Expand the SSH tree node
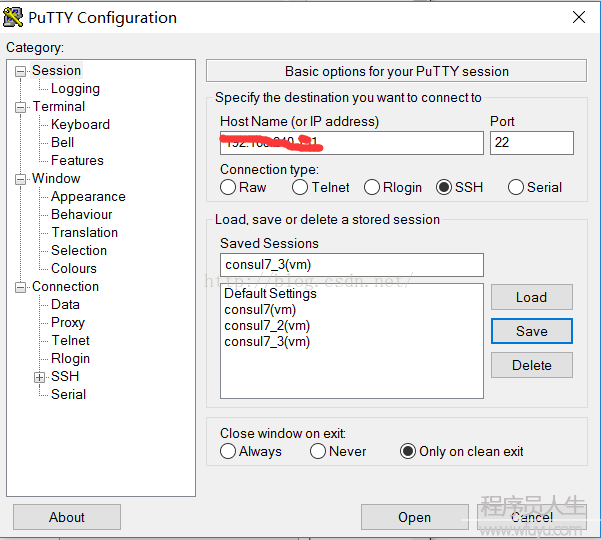The image size is (601, 540). click(39, 378)
